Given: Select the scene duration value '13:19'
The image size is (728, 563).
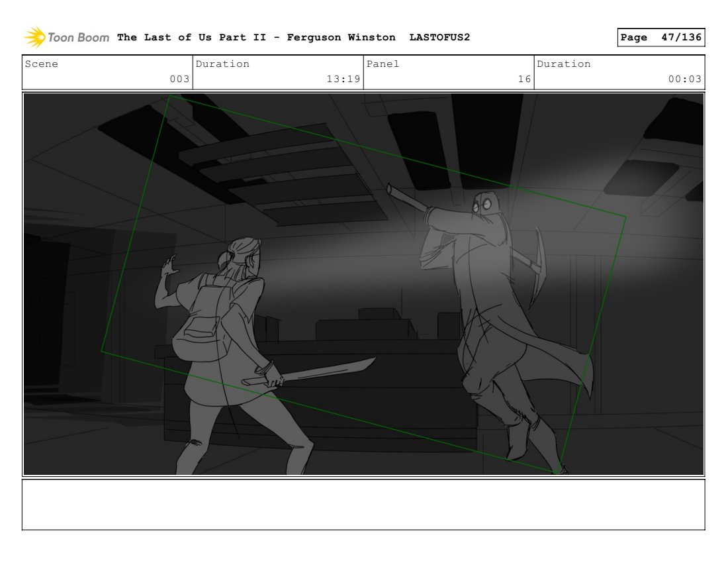Looking at the screenshot, I should point(343,79).
